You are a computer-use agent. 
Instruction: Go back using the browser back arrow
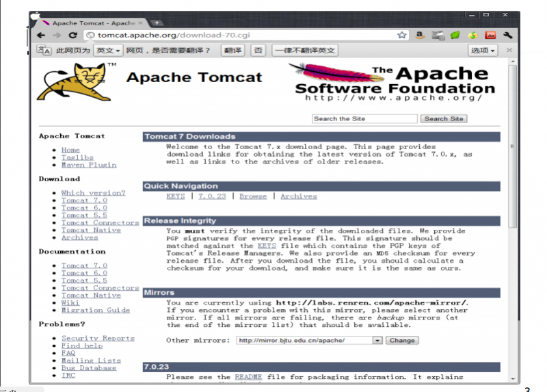click(41, 36)
